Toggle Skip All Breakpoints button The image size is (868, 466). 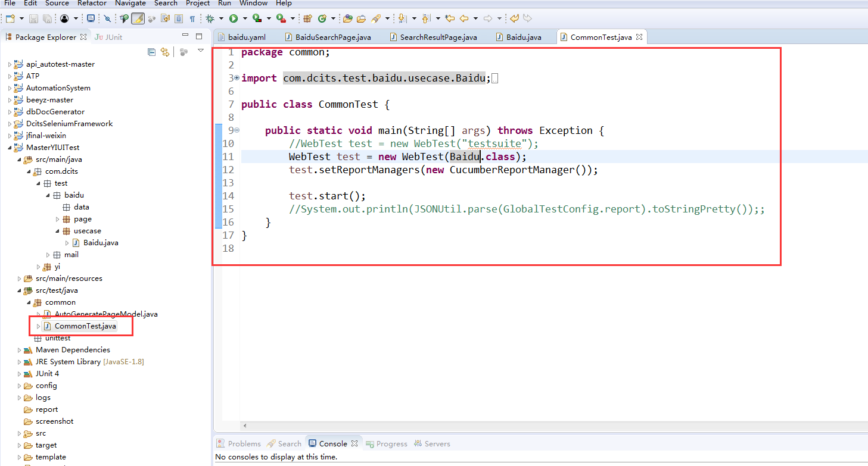click(x=107, y=19)
